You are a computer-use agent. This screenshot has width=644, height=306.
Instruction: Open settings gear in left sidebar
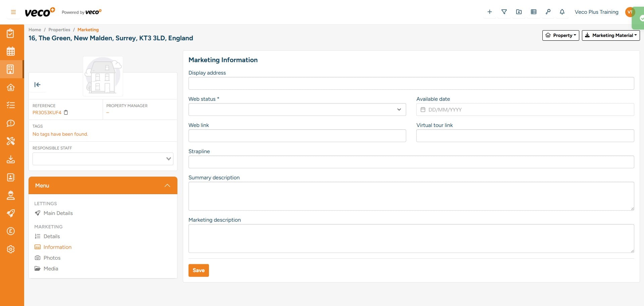tap(11, 249)
